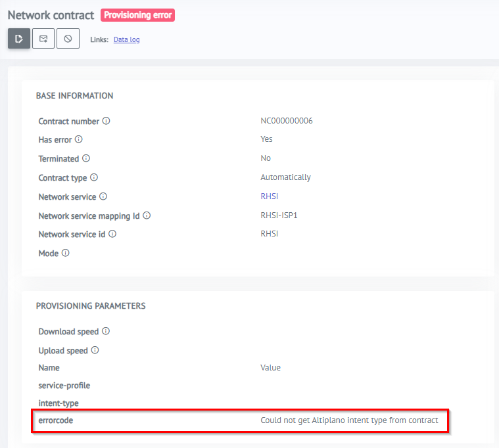Click info icon beside Network service label
The width and height of the screenshot is (499, 448).
click(x=103, y=196)
